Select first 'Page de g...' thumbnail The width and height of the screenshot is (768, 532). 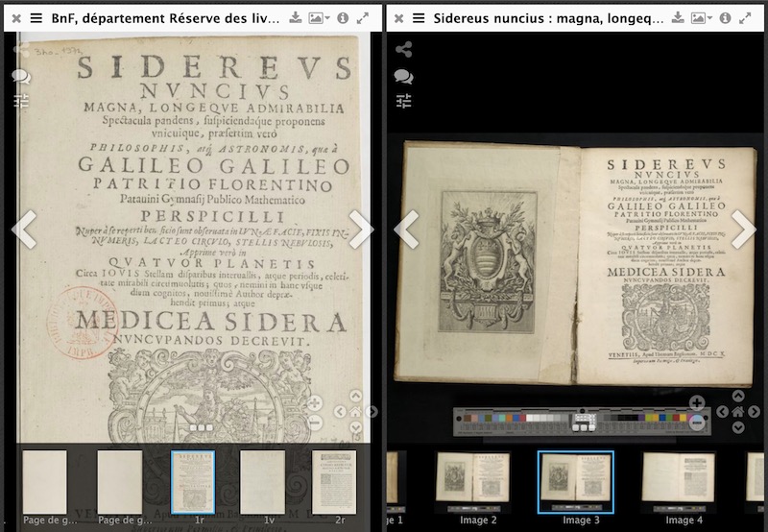point(44,482)
